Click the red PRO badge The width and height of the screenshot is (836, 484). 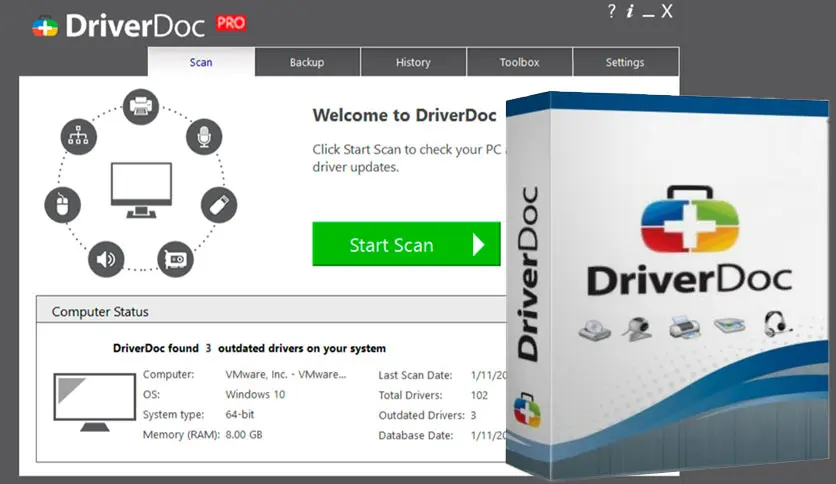[230, 22]
